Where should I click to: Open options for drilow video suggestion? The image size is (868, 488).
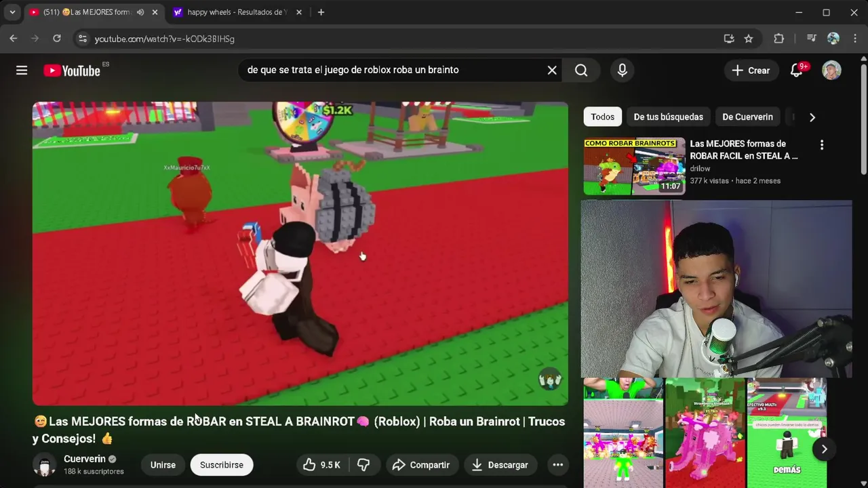pos(822,145)
